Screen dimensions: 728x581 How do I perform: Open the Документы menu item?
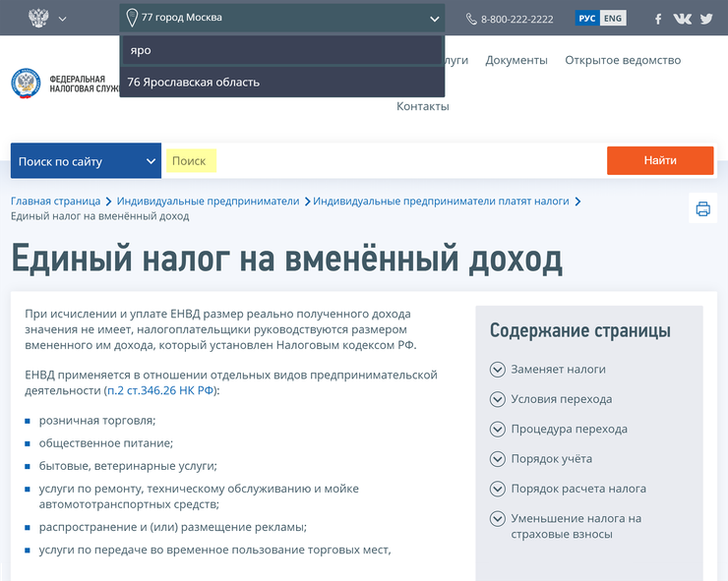click(516, 60)
